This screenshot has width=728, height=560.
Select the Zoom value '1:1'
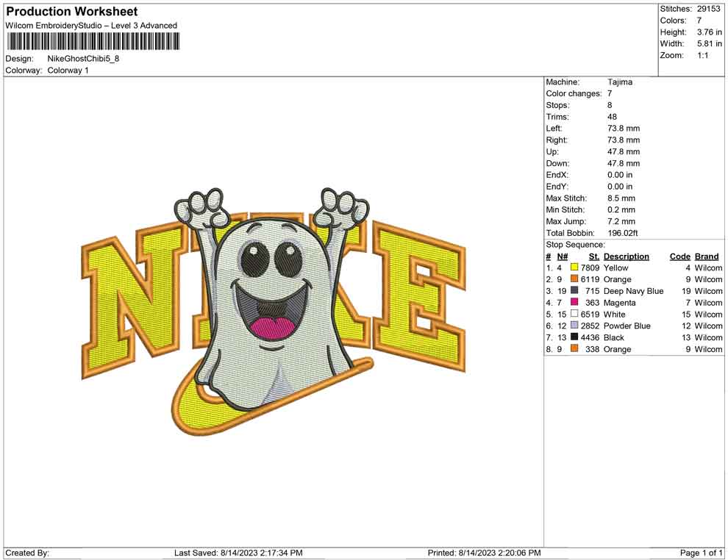(x=702, y=55)
